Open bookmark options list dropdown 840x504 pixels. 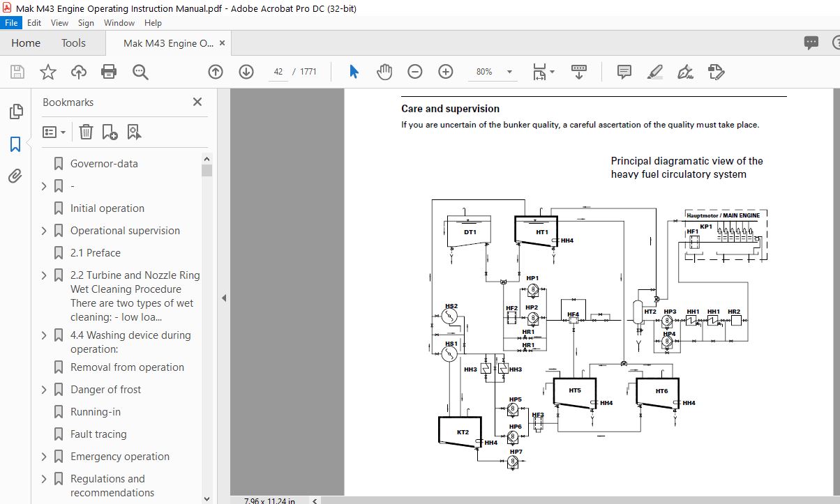coord(54,132)
